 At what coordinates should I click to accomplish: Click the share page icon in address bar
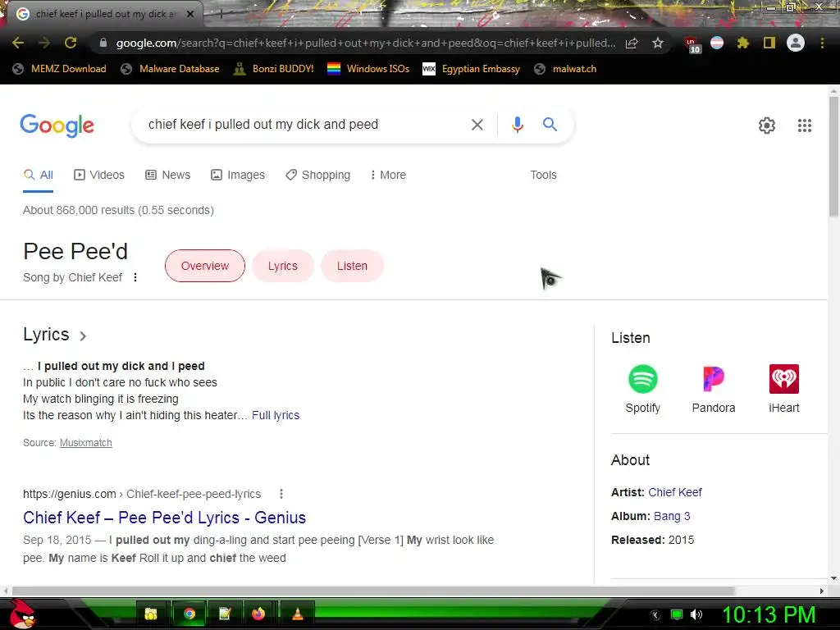pos(632,43)
